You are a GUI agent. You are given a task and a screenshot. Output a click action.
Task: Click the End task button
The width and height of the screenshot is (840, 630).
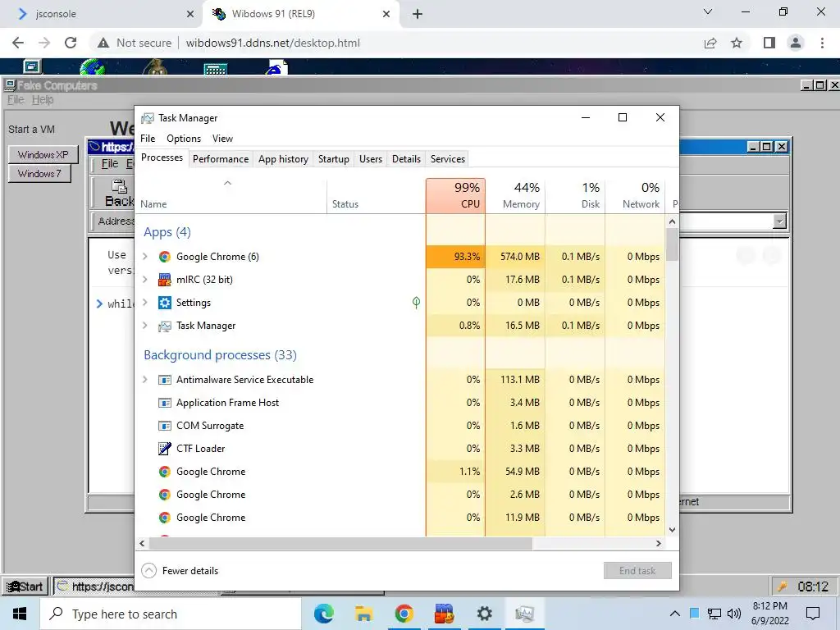pyautogui.click(x=637, y=571)
